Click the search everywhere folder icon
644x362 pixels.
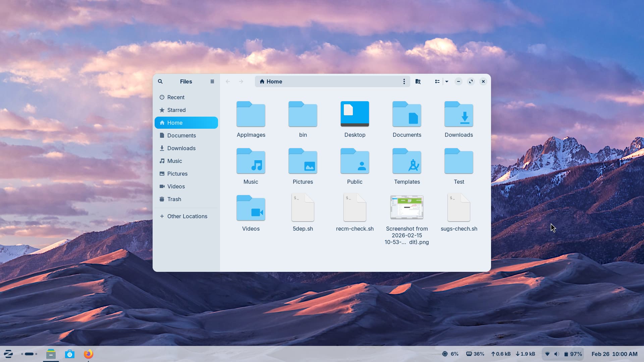418,81
